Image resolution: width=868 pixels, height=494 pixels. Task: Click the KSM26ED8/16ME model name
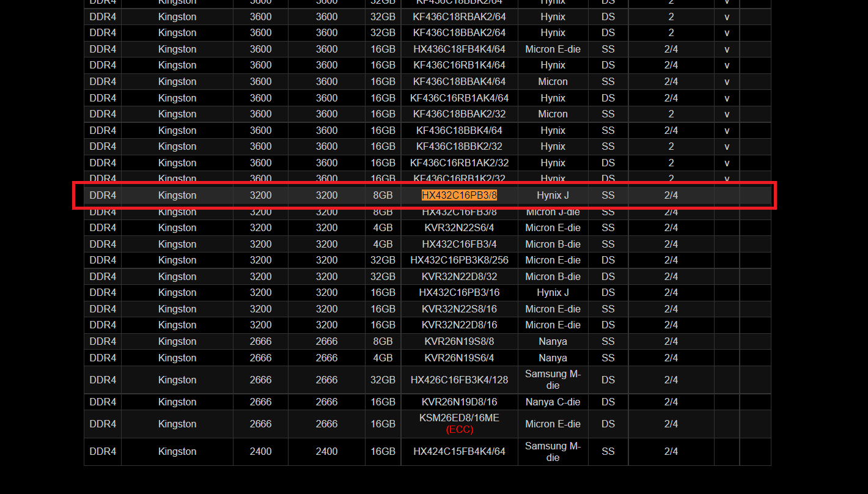coord(459,418)
